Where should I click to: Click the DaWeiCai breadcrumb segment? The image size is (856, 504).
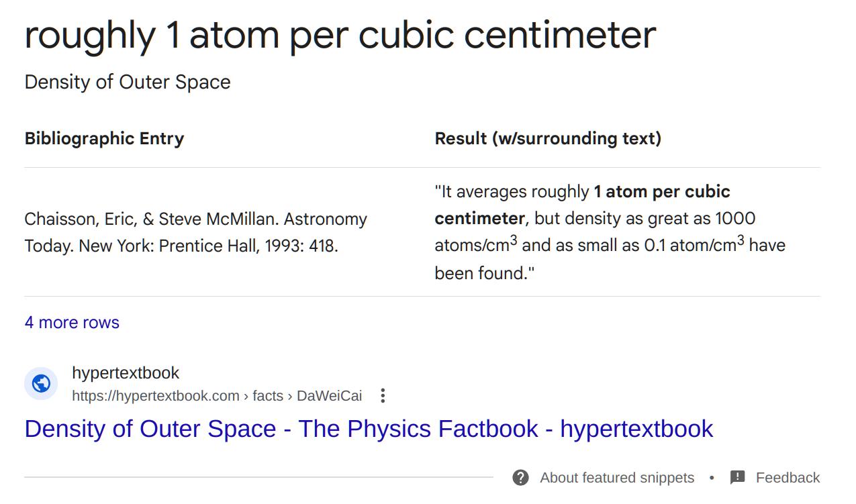pos(329,396)
